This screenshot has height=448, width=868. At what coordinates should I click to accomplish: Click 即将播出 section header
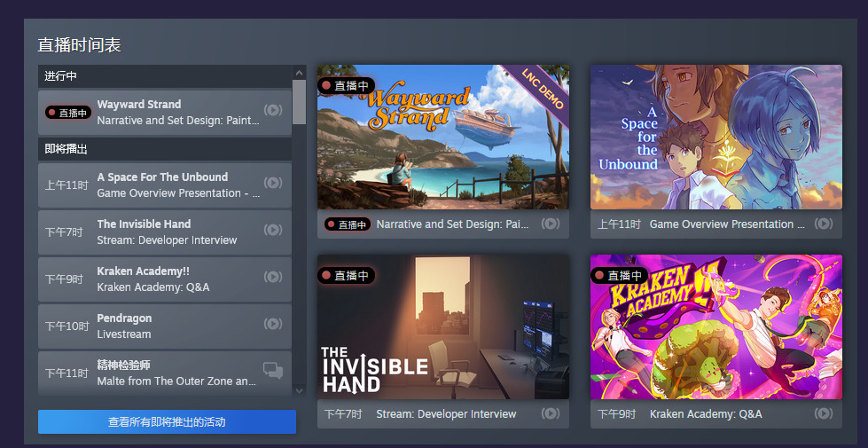coord(164,149)
